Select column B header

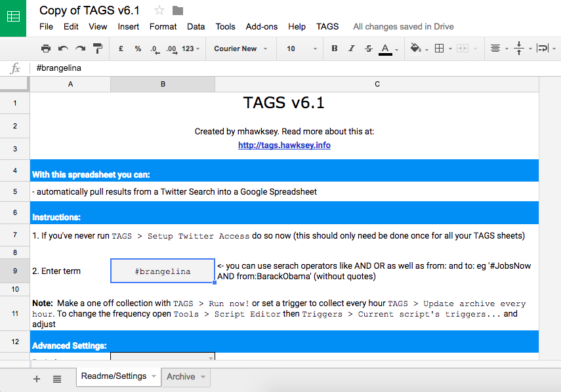tap(163, 85)
